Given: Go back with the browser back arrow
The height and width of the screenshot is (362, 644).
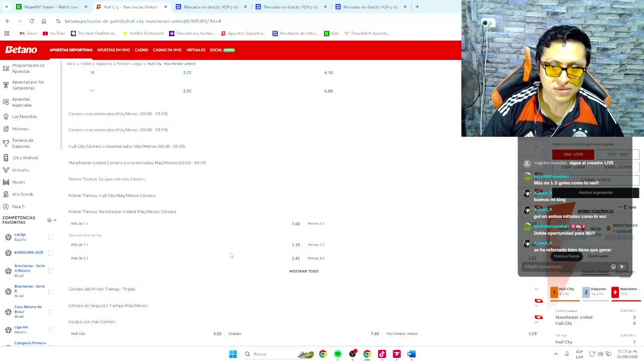Looking at the screenshot, I should click(x=8, y=21).
